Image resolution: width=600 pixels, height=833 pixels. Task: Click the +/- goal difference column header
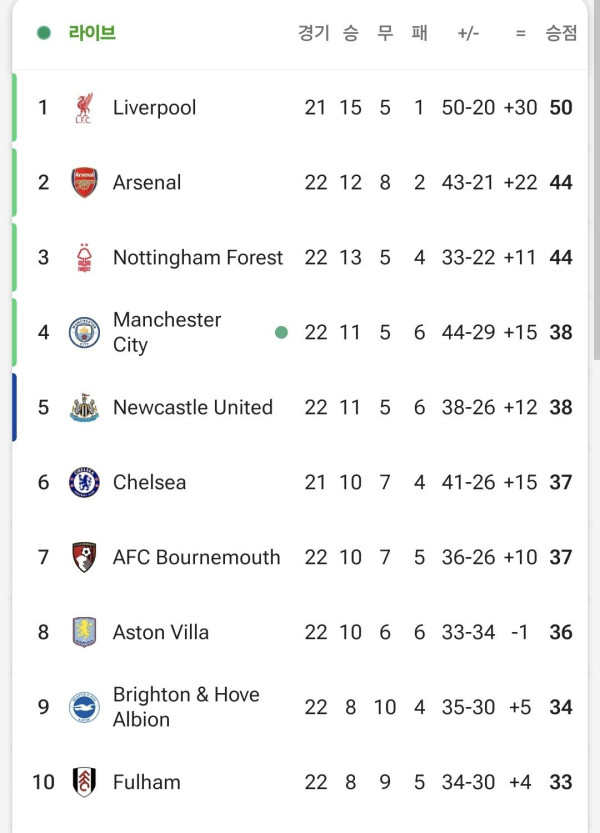click(x=468, y=33)
